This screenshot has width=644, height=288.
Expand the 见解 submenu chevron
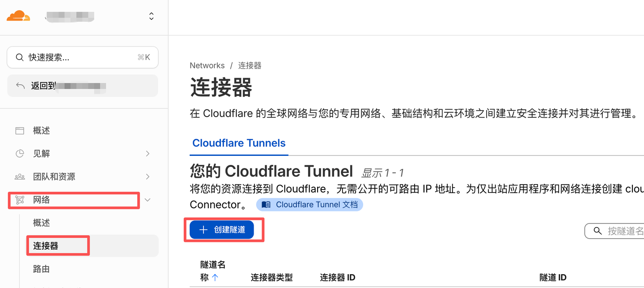coord(148,154)
